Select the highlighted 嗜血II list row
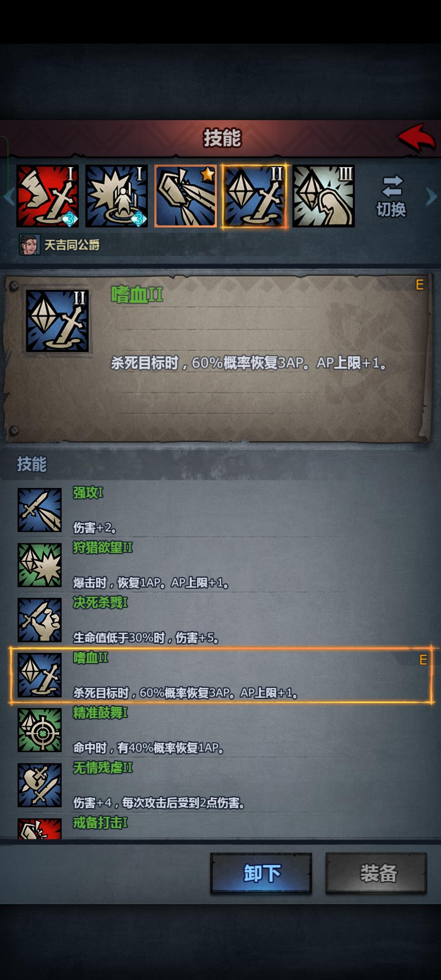 click(x=220, y=675)
